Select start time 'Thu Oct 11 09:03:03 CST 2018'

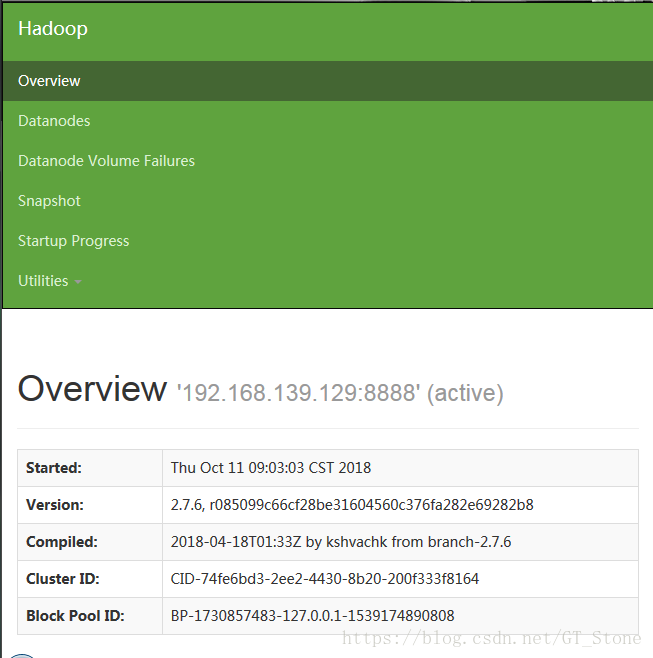point(271,468)
